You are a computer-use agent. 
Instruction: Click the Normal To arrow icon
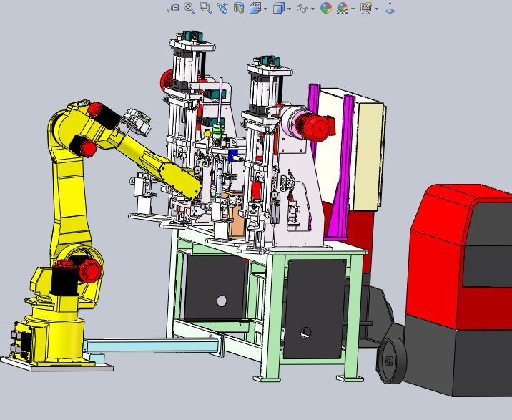coord(390,8)
